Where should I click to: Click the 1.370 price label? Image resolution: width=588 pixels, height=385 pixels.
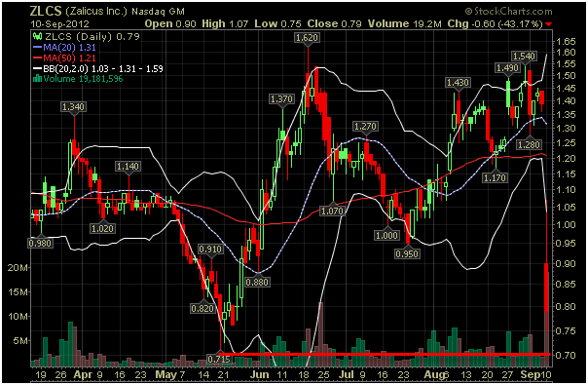pyautogui.click(x=281, y=99)
